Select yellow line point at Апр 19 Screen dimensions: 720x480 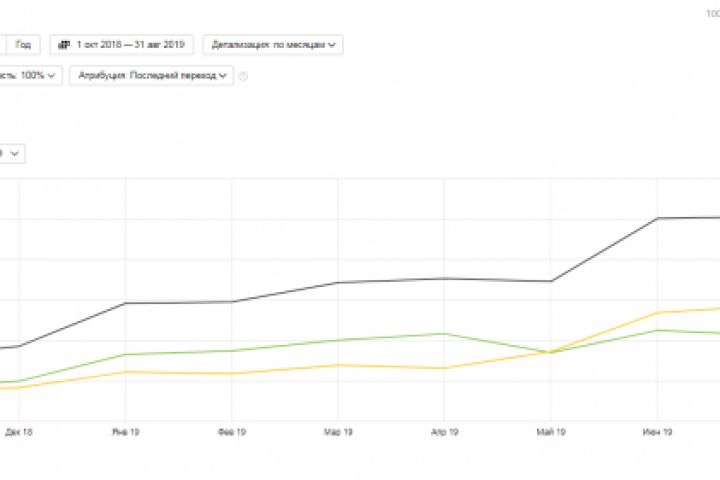point(444,368)
